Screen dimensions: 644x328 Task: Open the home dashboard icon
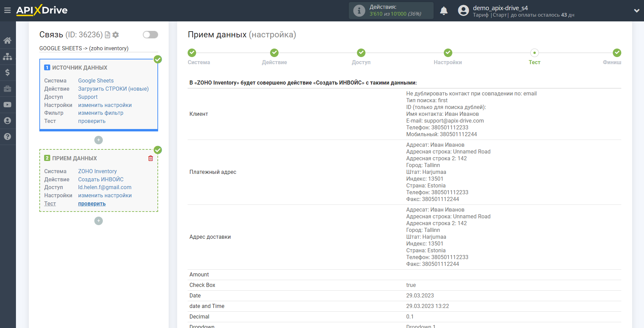click(7, 40)
